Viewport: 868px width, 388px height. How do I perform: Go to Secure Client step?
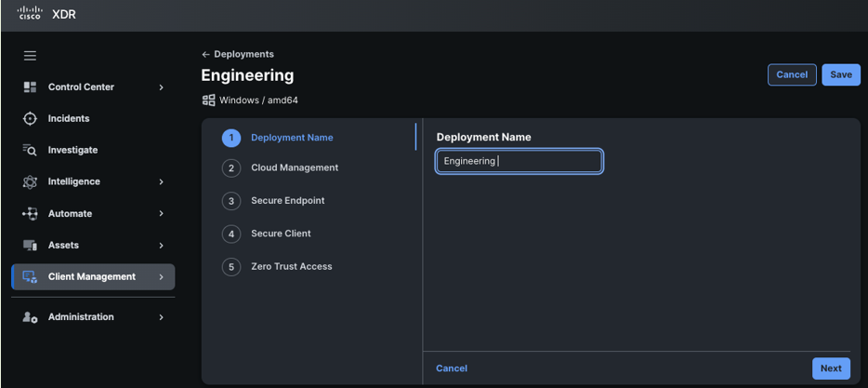(281, 234)
